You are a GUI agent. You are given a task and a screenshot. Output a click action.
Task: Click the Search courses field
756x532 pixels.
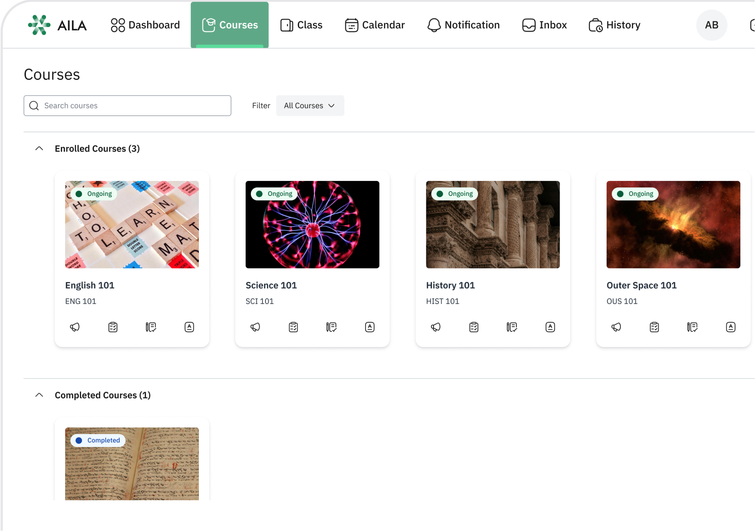point(127,106)
